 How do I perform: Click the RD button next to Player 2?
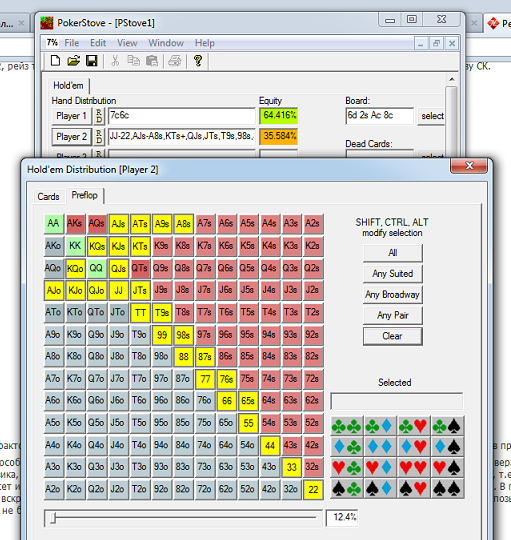click(x=99, y=137)
